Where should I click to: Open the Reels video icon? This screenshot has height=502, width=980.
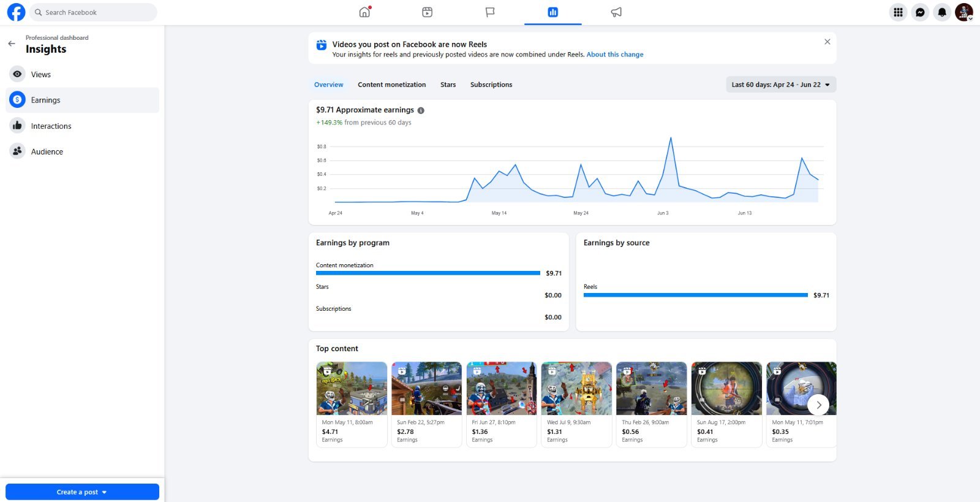[428, 12]
